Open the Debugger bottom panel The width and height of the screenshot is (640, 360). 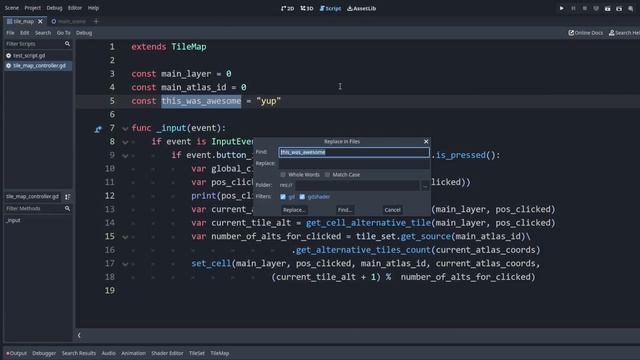click(44, 353)
